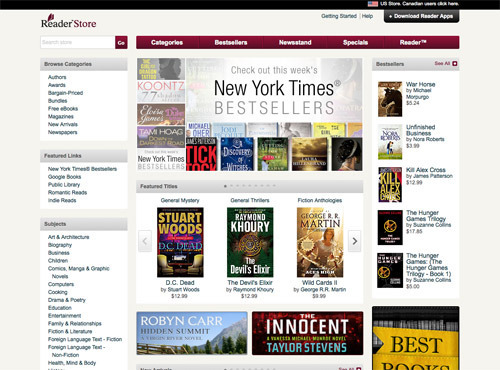
Task: Open the Bestsellers tab
Action: coord(231,42)
